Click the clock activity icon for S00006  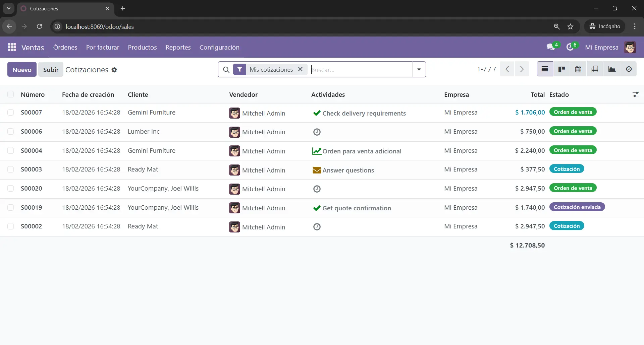pyautogui.click(x=317, y=132)
